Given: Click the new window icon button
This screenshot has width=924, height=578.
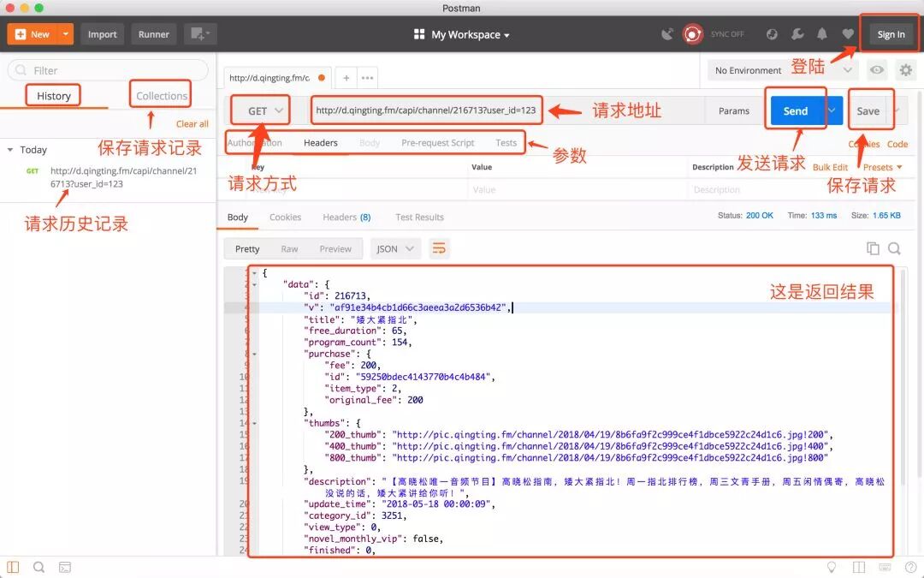Looking at the screenshot, I should point(200,34).
